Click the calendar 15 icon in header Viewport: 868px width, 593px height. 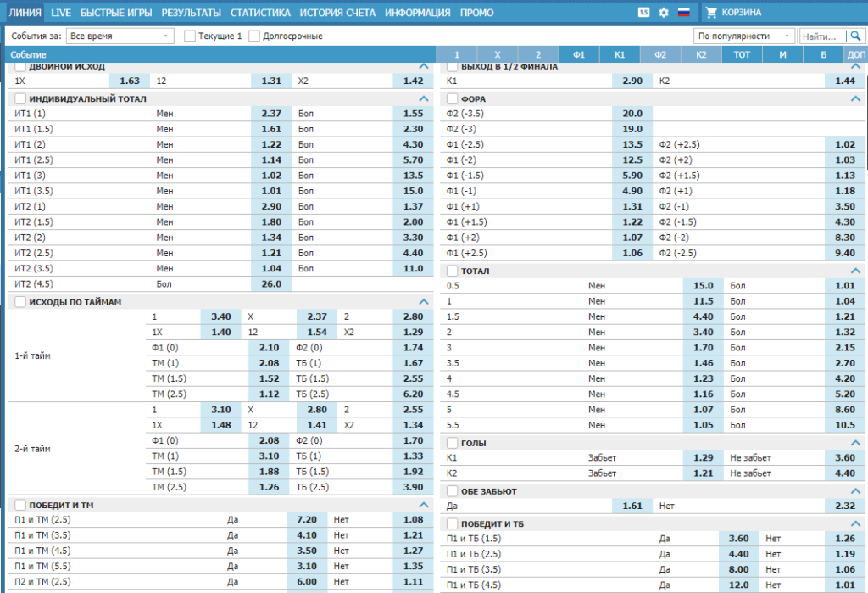tap(644, 12)
